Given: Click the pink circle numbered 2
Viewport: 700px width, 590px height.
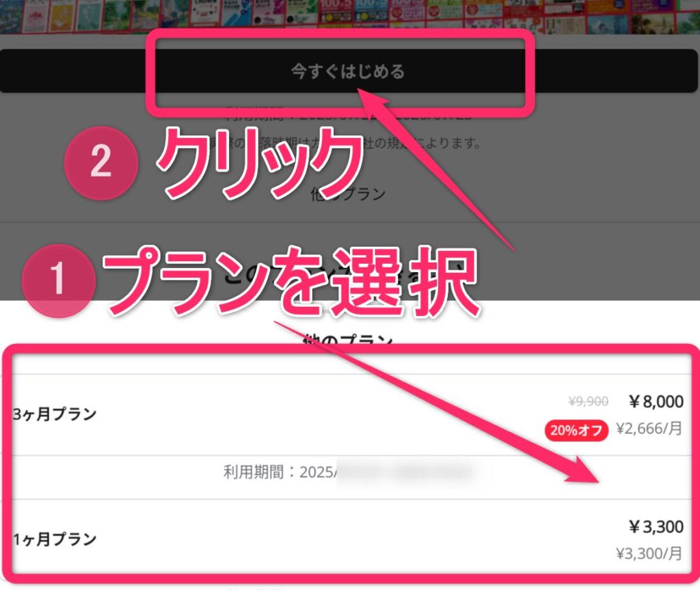Looking at the screenshot, I should [x=101, y=162].
